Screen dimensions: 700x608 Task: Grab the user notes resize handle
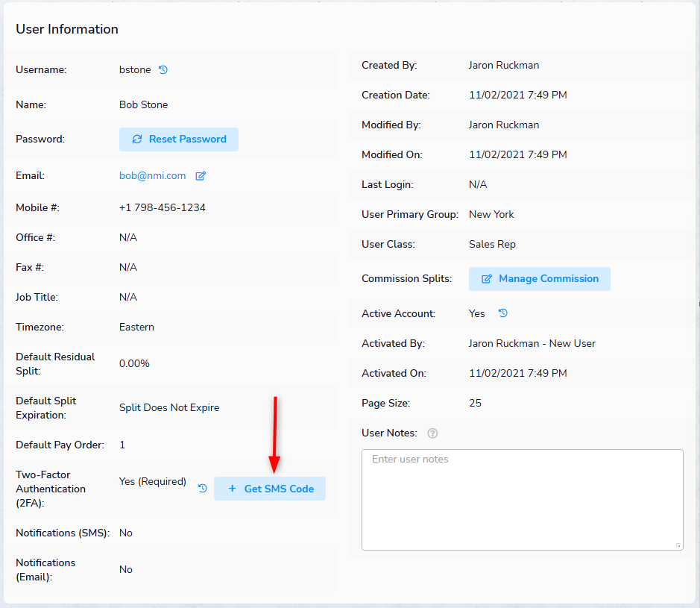(678, 545)
